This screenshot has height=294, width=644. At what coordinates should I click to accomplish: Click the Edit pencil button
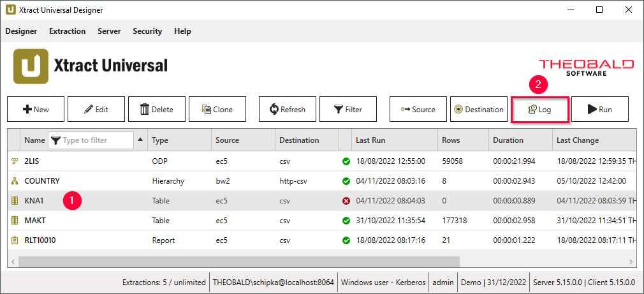tap(96, 109)
